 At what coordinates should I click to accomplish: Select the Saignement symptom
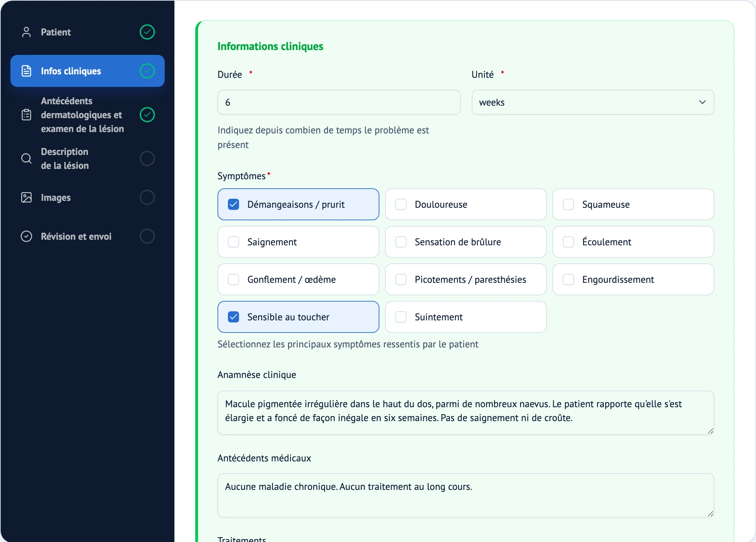(233, 242)
